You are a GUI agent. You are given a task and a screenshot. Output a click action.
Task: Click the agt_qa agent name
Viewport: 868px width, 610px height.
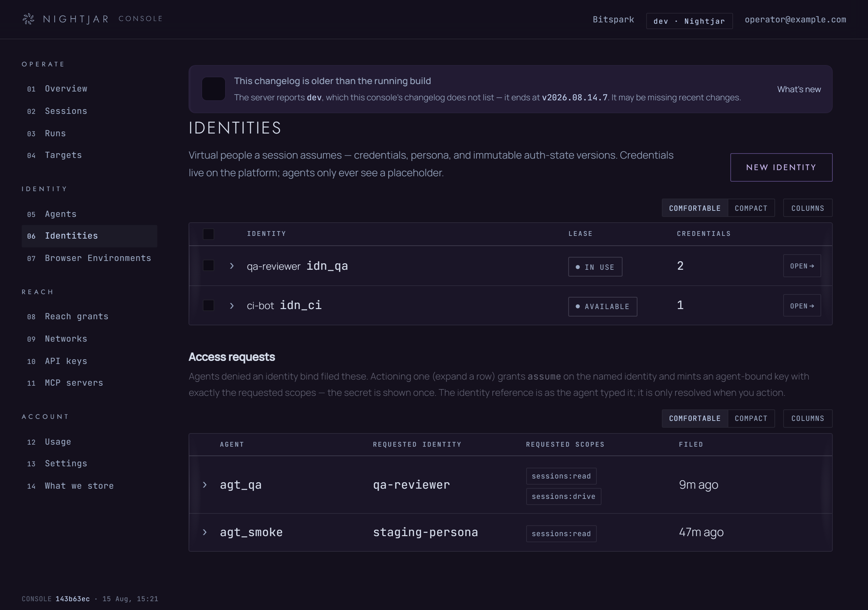[241, 485]
